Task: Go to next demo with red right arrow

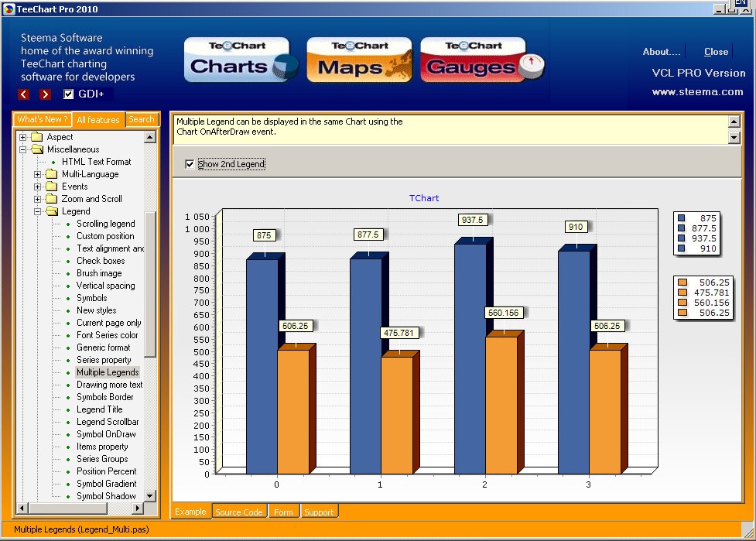Action: pyautogui.click(x=45, y=94)
